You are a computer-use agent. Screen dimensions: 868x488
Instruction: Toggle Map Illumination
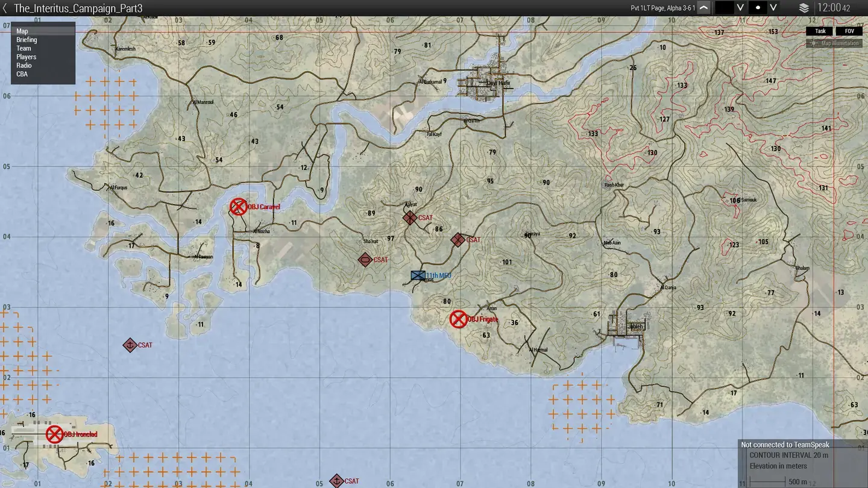tap(833, 43)
